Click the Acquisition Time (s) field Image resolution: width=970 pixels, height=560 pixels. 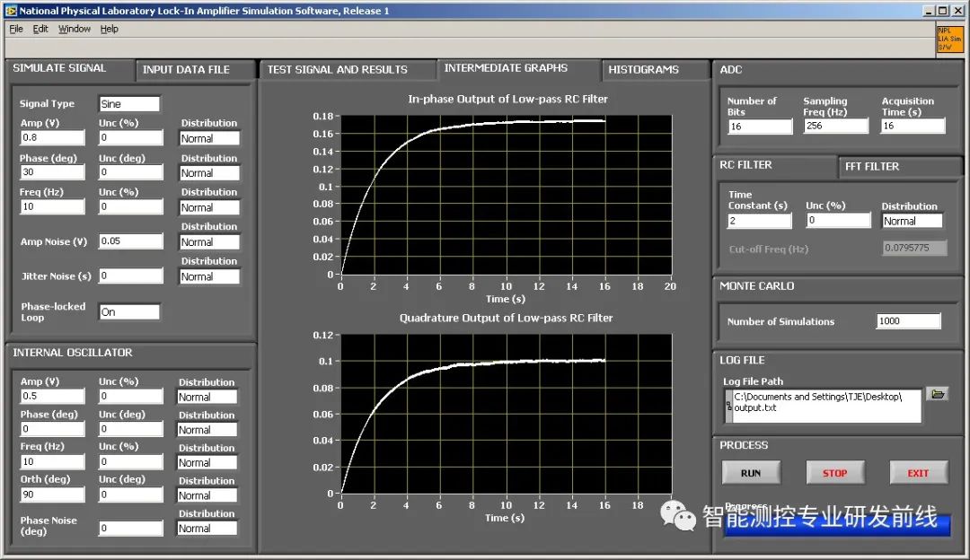pos(913,126)
